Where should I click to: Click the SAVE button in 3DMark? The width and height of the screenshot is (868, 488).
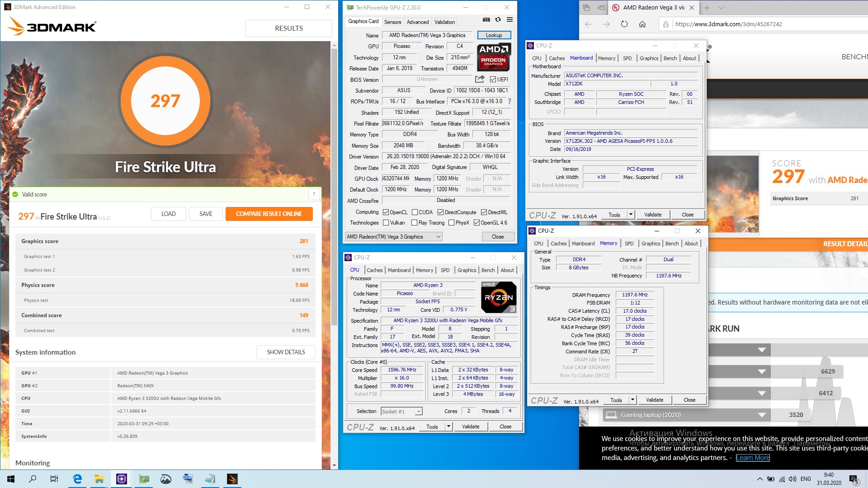coord(206,214)
